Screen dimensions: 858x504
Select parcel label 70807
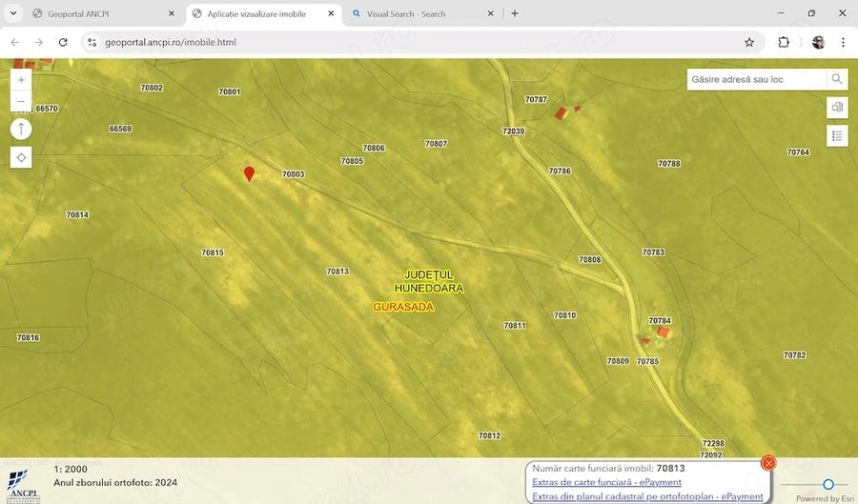tap(436, 144)
